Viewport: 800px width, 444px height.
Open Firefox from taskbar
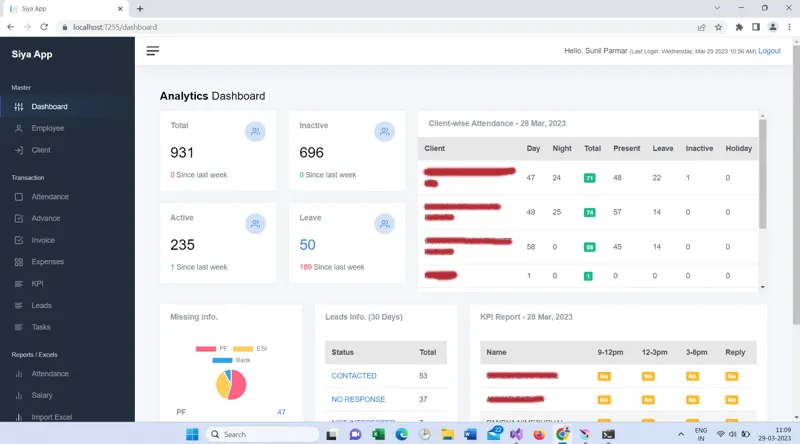click(x=539, y=434)
